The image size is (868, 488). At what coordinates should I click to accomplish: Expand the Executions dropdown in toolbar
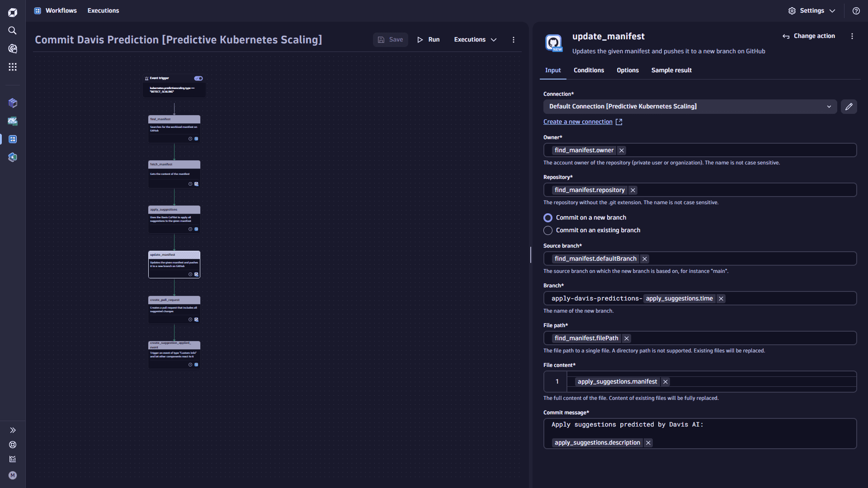(475, 40)
